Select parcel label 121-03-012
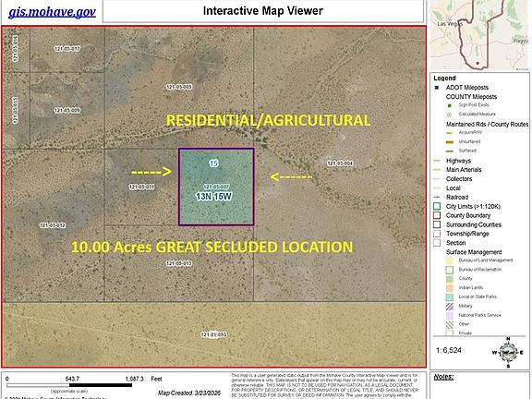Image resolution: width=532 pixels, height=399 pixels. [x=53, y=225]
